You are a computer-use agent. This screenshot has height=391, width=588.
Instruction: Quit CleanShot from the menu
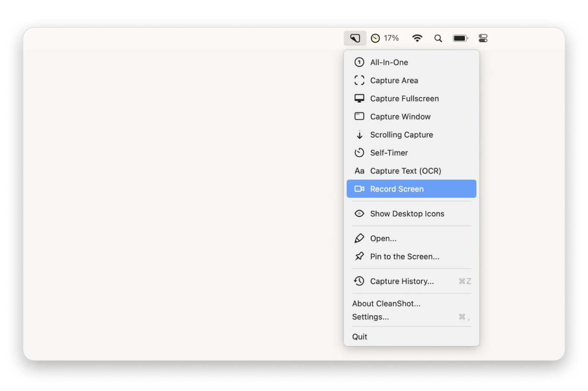pos(411,337)
